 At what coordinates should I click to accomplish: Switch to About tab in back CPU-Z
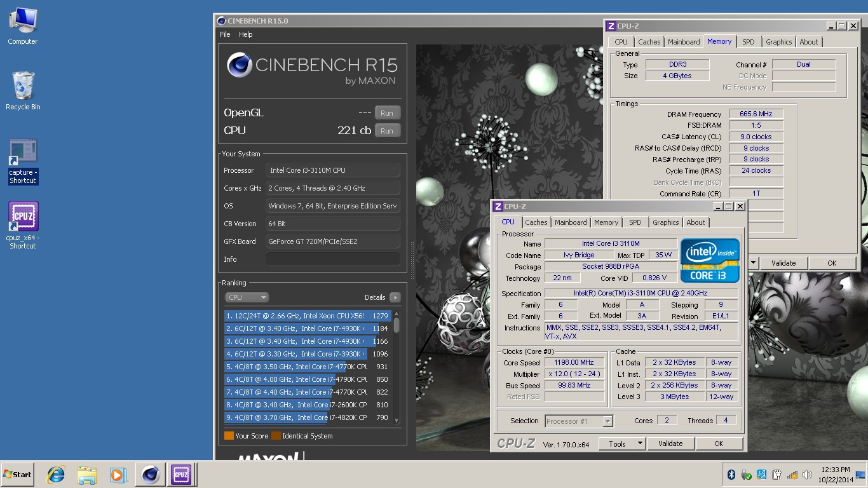[x=809, y=42]
